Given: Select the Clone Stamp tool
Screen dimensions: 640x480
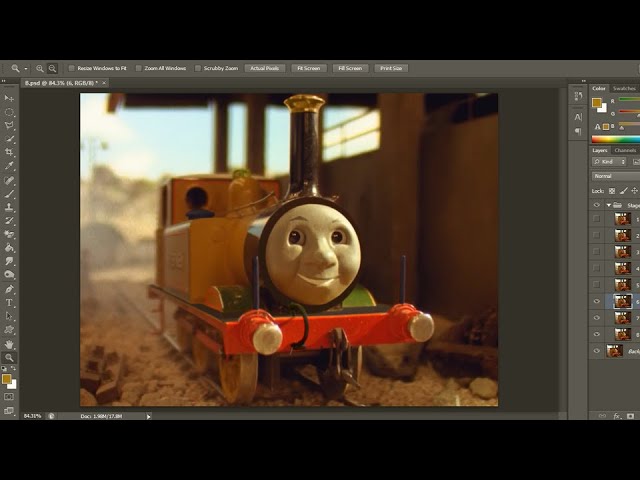Looking at the screenshot, I should pyautogui.click(x=9, y=207).
